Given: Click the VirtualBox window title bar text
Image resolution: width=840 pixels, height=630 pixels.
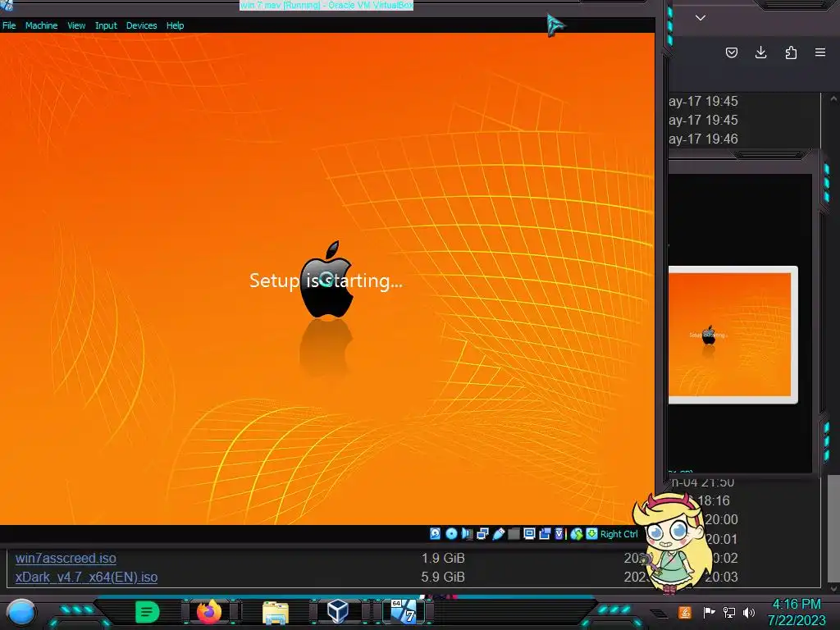Looking at the screenshot, I should click(x=326, y=5).
